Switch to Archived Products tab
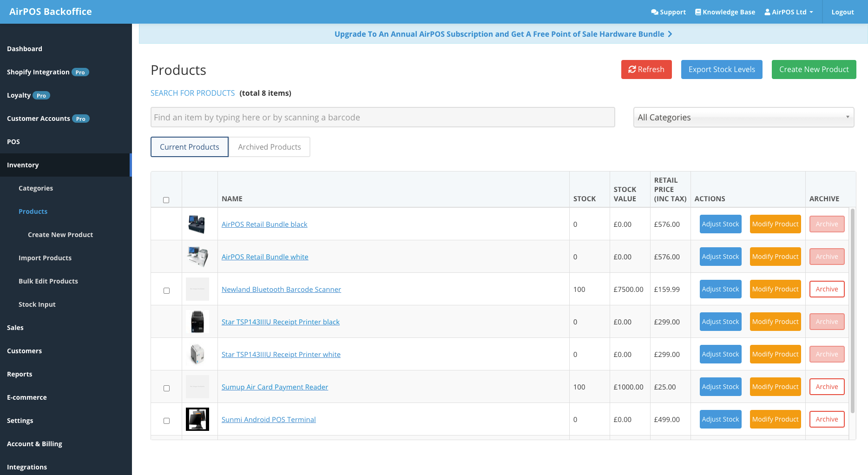This screenshot has height=475, width=868. 270,147
